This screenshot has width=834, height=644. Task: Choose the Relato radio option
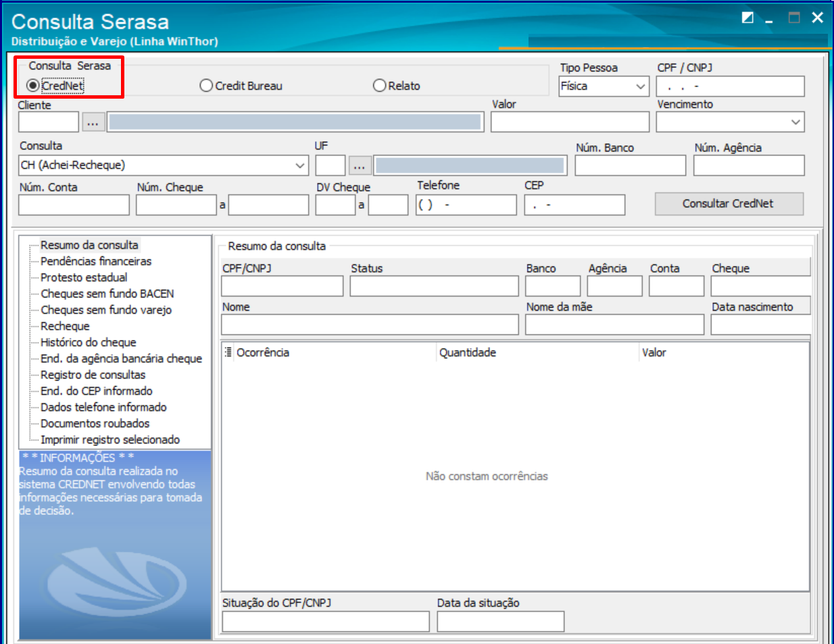click(397, 86)
